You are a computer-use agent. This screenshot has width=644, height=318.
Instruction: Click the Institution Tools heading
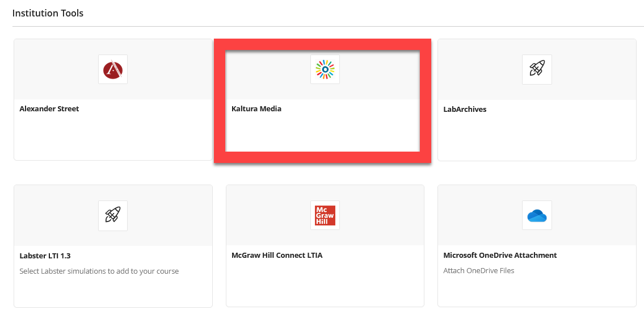coord(48,13)
